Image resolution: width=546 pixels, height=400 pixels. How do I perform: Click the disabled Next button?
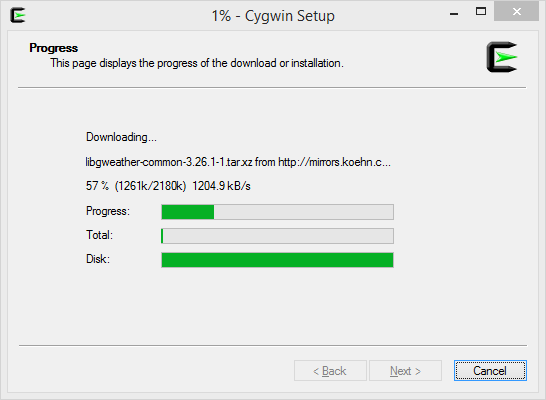(405, 370)
